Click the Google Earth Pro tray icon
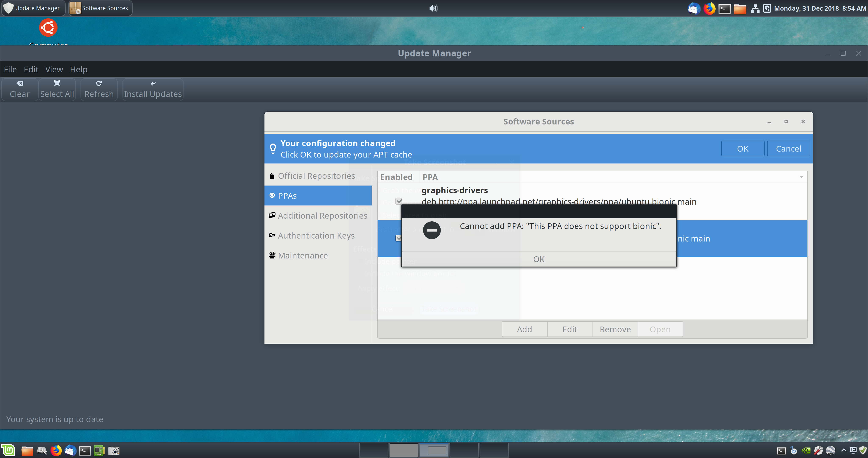This screenshot has width=868, height=458. pyautogui.click(x=831, y=451)
